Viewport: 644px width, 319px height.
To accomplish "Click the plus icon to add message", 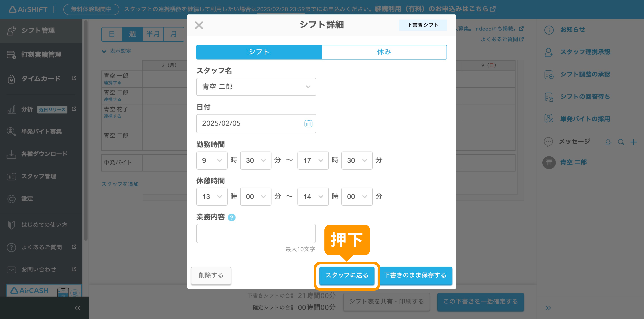I will (x=633, y=142).
